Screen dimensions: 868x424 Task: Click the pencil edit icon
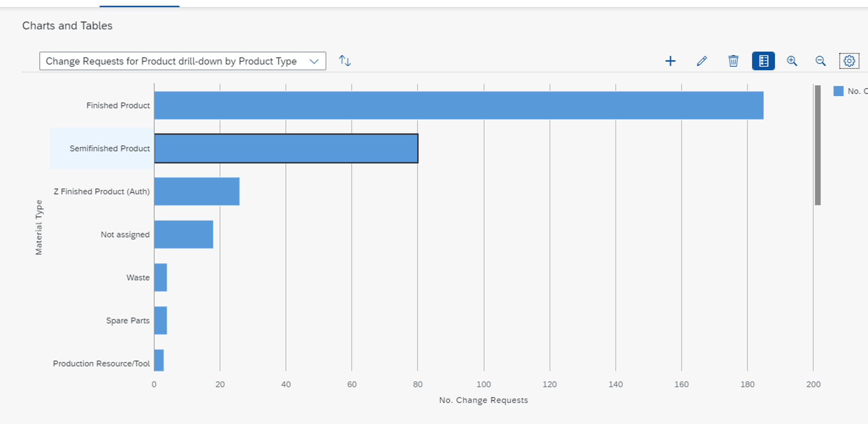click(702, 61)
